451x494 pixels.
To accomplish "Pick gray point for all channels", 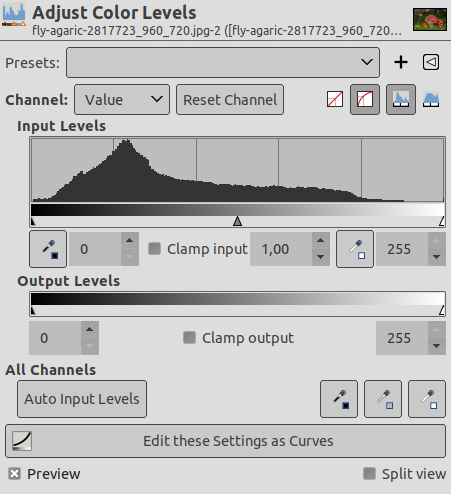I will coord(383,399).
